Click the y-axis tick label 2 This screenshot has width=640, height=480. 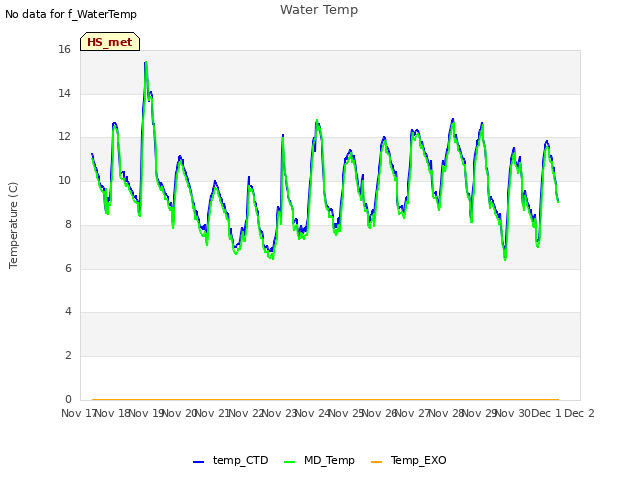pyautogui.click(x=68, y=356)
